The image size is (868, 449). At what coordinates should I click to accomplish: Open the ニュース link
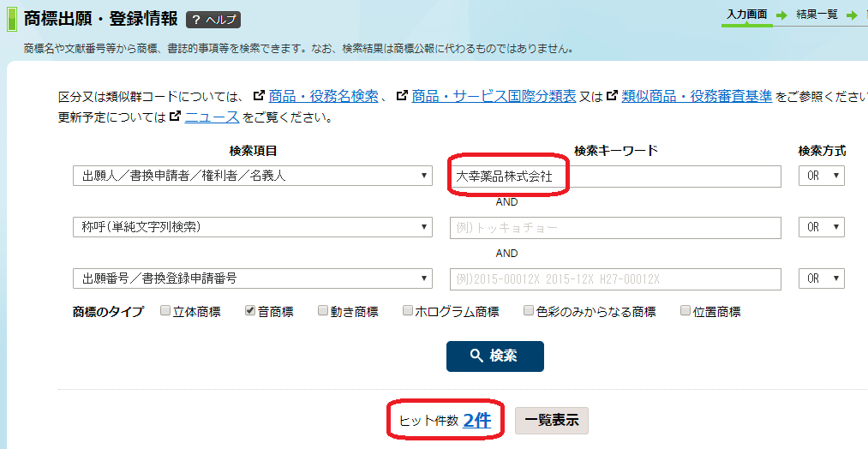click(x=212, y=117)
